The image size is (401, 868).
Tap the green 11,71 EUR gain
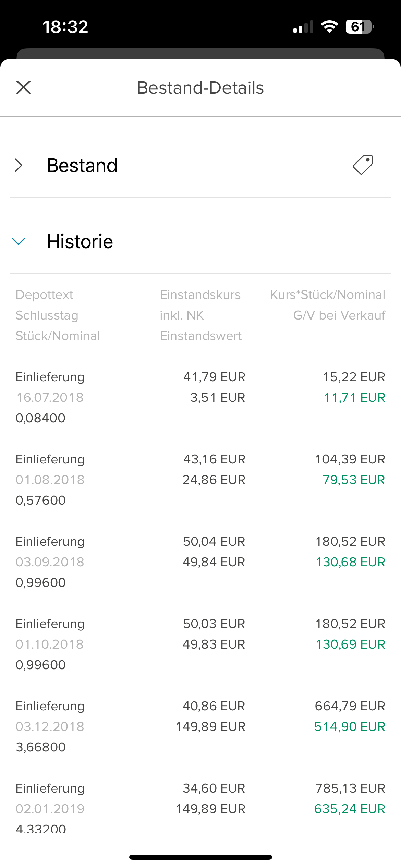(x=354, y=397)
